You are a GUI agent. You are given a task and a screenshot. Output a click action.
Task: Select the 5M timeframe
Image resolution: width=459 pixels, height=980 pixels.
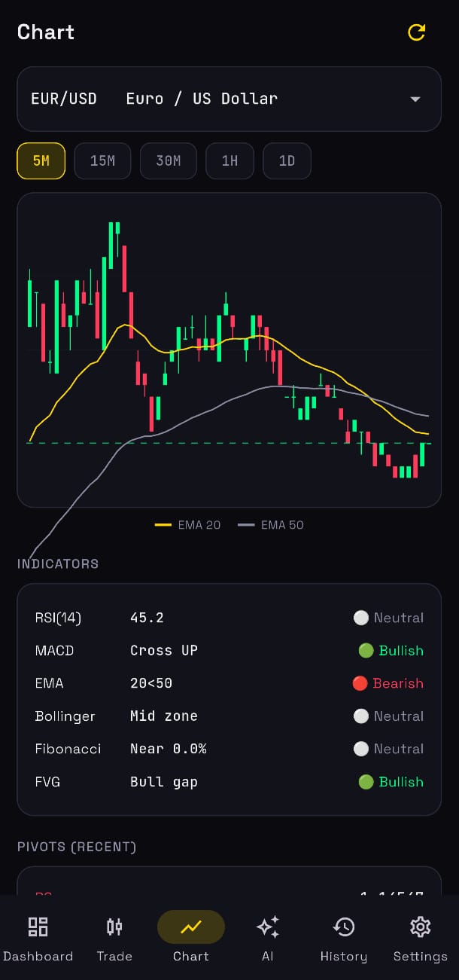click(x=41, y=161)
